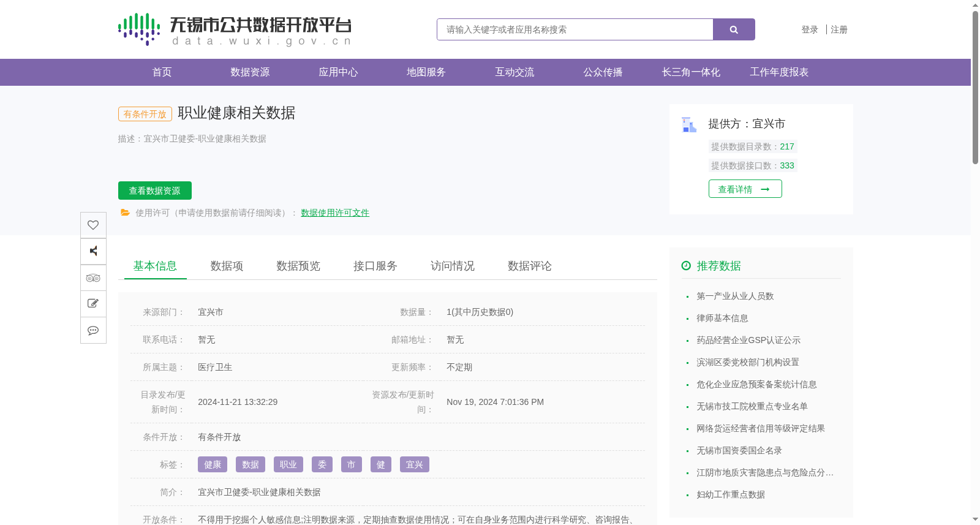The image size is (980, 525).
Task: Switch to the 访问情况 tab
Action: [x=453, y=266]
